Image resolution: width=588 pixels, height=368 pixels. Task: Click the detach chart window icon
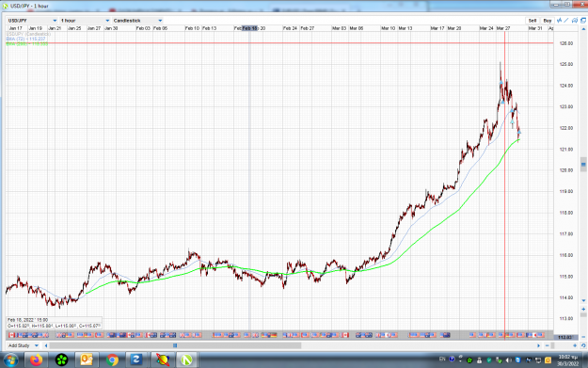pyautogui.click(x=583, y=21)
